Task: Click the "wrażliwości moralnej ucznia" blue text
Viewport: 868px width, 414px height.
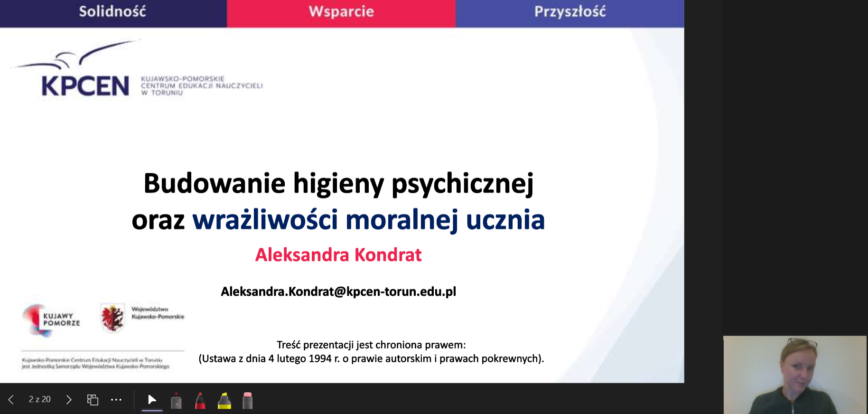Action: [x=368, y=220]
